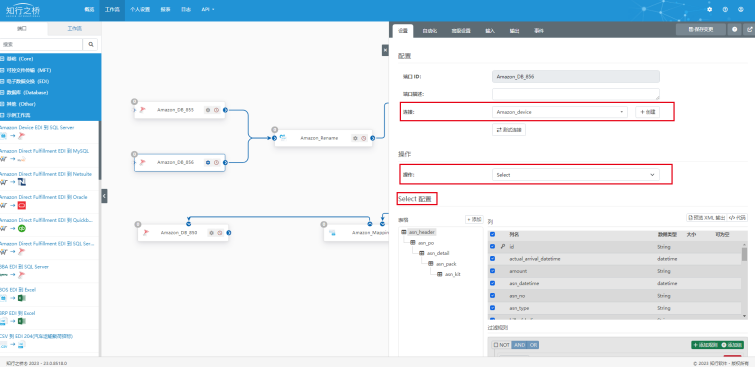Open the help question-mark icon beside save button
The image size is (755, 367).
(734, 29)
